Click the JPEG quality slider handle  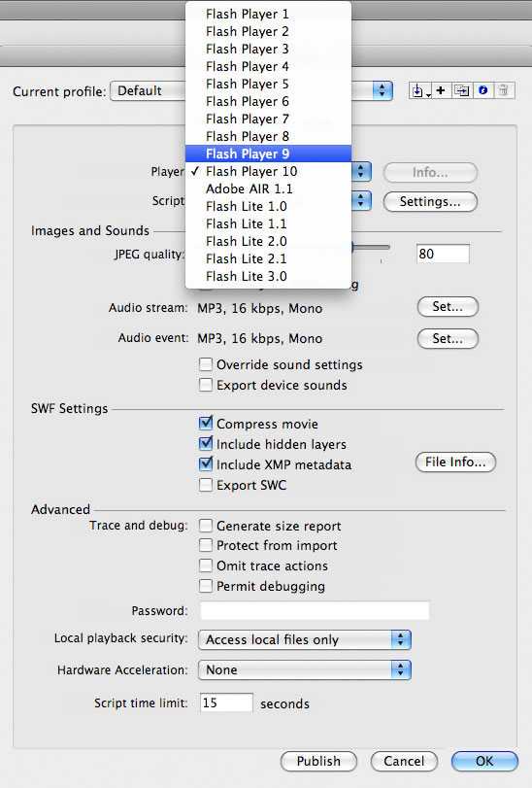click(x=352, y=247)
